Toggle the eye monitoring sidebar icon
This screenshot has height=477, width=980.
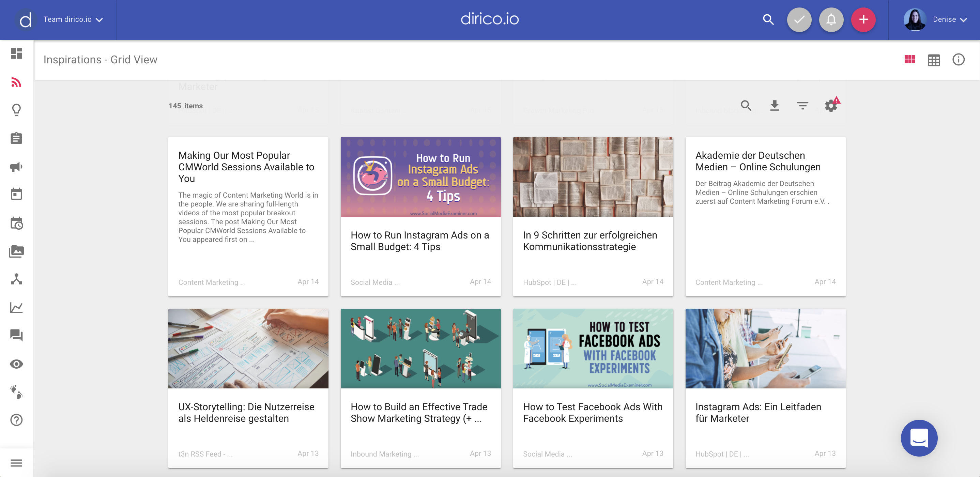(x=16, y=364)
